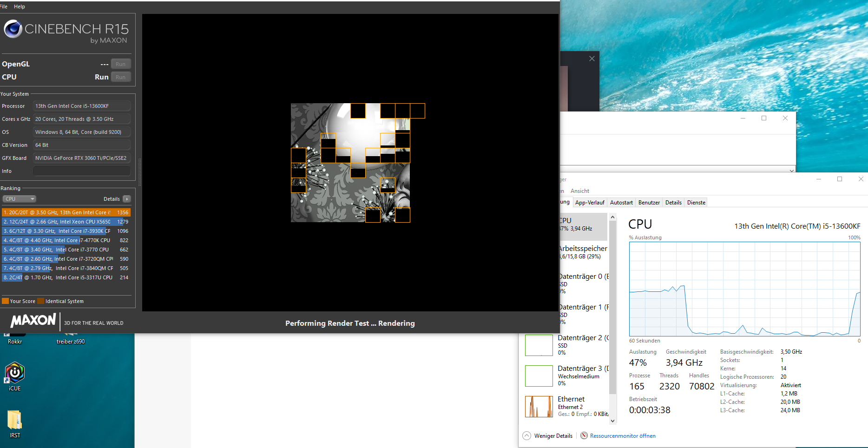Switch to the Autostart tab

621,203
